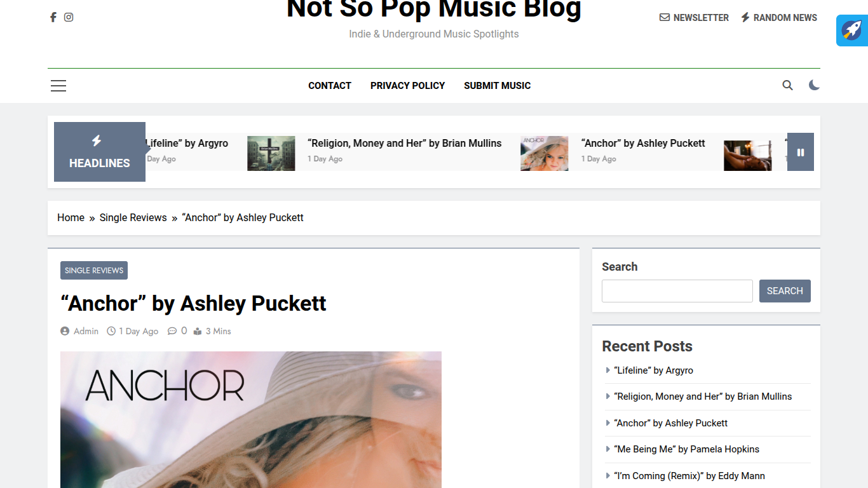Screen dimensions: 868x488
Task: Toggle dark mode with the moon icon
Action: 814,85
